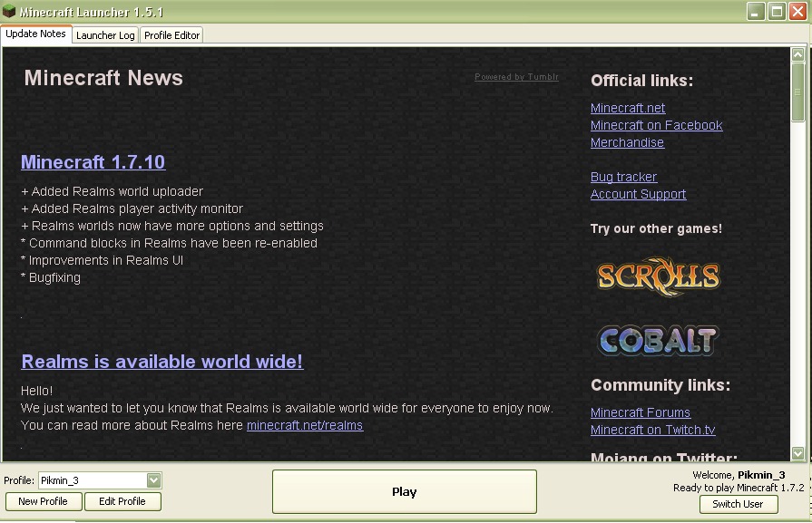Screen dimensions: 812x523
Task: Click the scrollbar up arrow
Action: tap(798, 53)
